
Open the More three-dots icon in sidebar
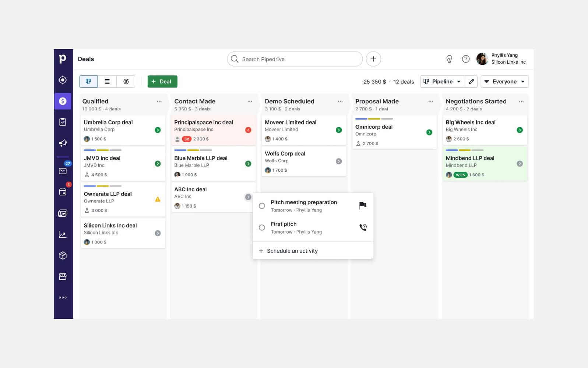click(63, 297)
